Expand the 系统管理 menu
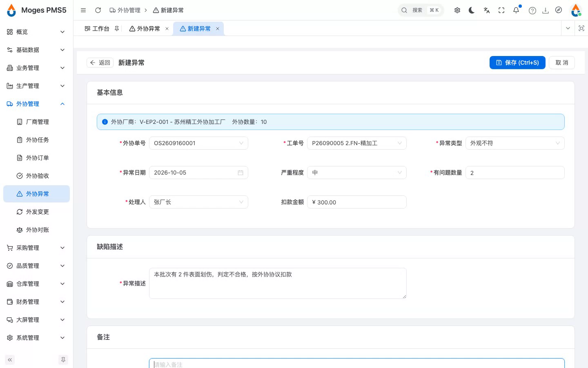 point(36,338)
